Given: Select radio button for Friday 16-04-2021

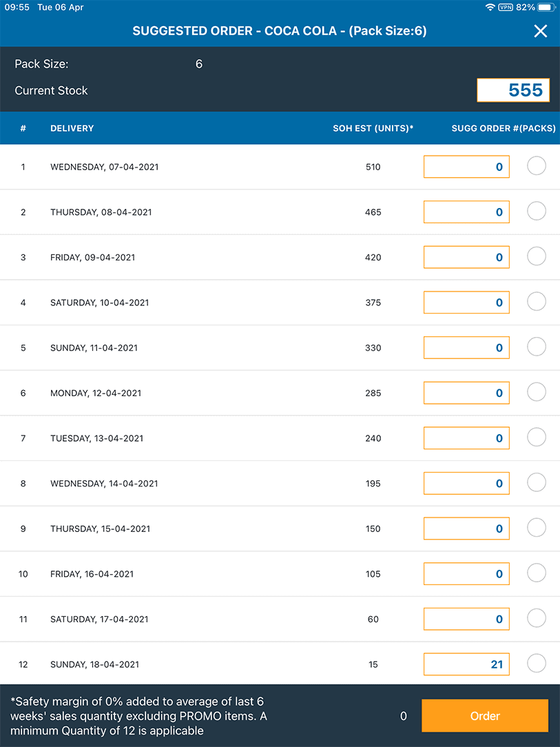Looking at the screenshot, I should pyautogui.click(x=536, y=573).
